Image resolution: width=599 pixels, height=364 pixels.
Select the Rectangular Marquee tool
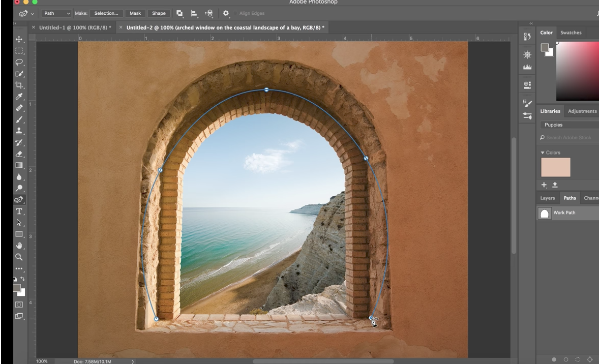pyautogui.click(x=19, y=51)
